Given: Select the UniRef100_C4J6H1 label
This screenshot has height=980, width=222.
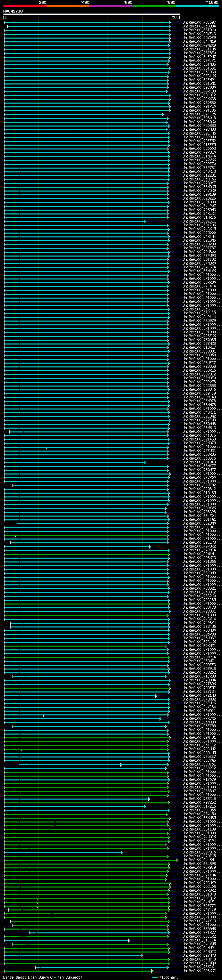Looking at the screenshot, I should pyautogui.click(x=199, y=860).
